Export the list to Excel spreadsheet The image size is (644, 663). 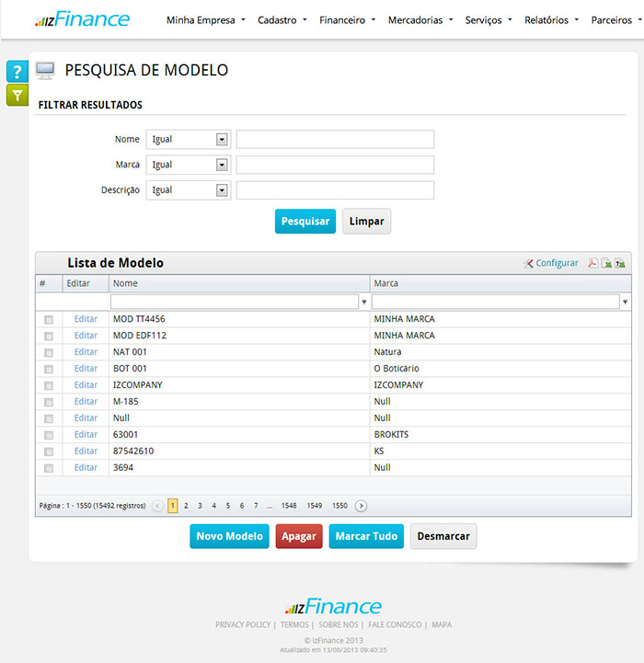606,263
